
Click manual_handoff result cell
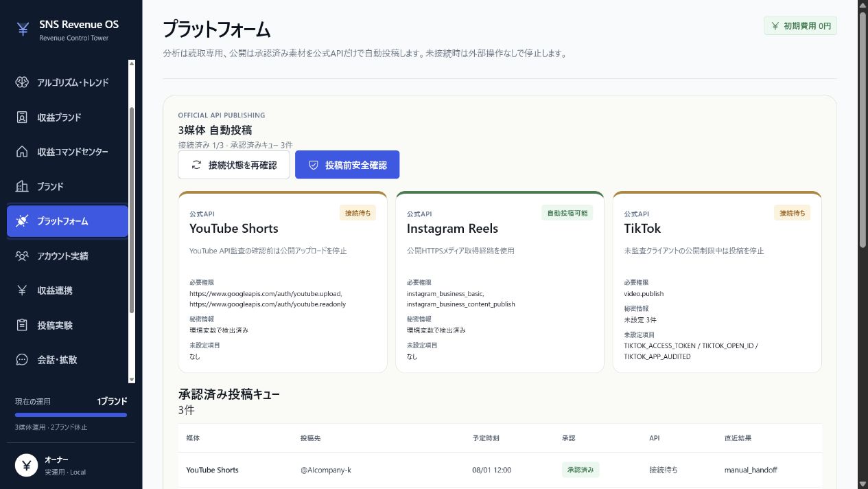(751, 470)
